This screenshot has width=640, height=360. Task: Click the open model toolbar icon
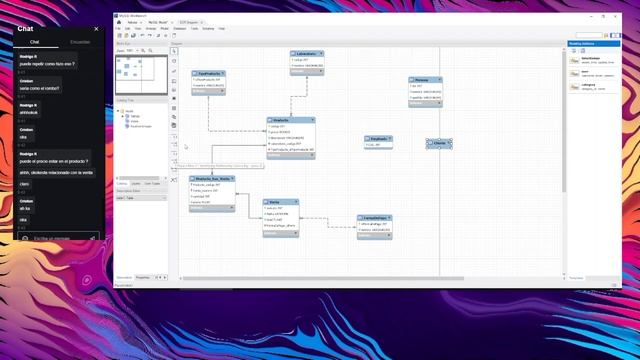127,36
